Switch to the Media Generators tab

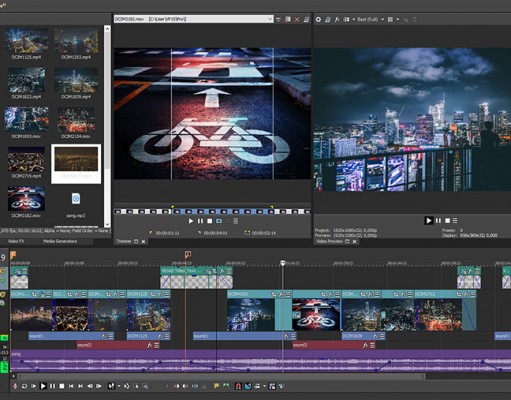(60, 241)
